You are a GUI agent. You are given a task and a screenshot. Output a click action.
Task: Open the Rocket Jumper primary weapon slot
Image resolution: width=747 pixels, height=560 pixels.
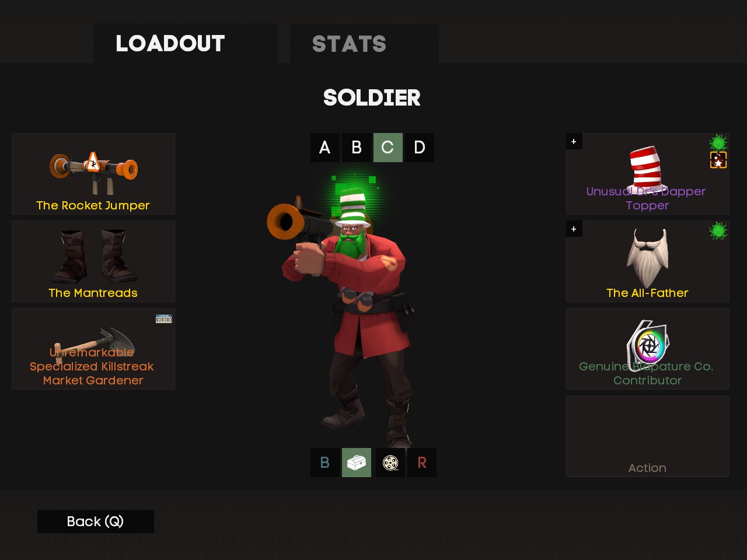(x=93, y=174)
